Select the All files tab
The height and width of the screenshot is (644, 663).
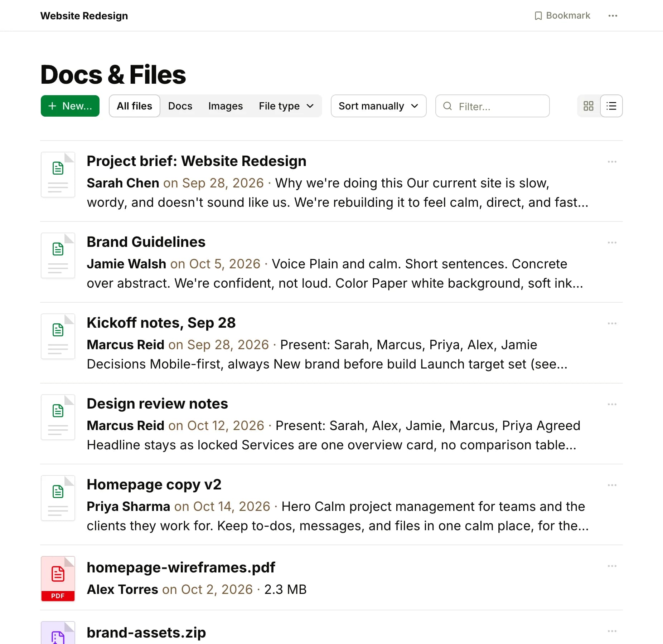click(x=135, y=106)
